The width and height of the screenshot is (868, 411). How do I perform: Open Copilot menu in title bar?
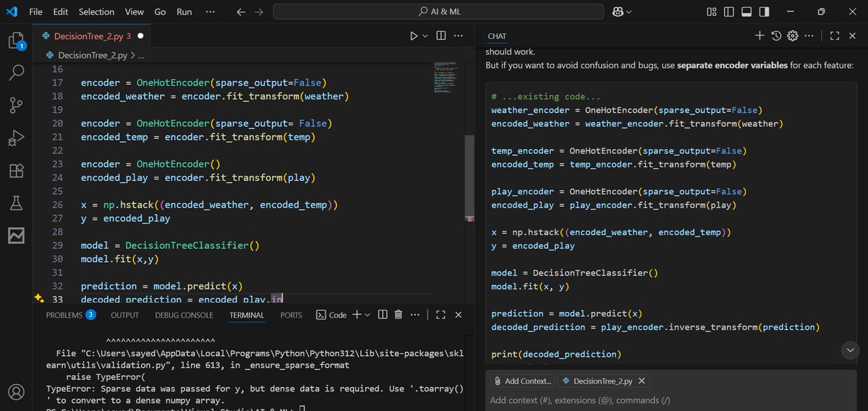621,12
